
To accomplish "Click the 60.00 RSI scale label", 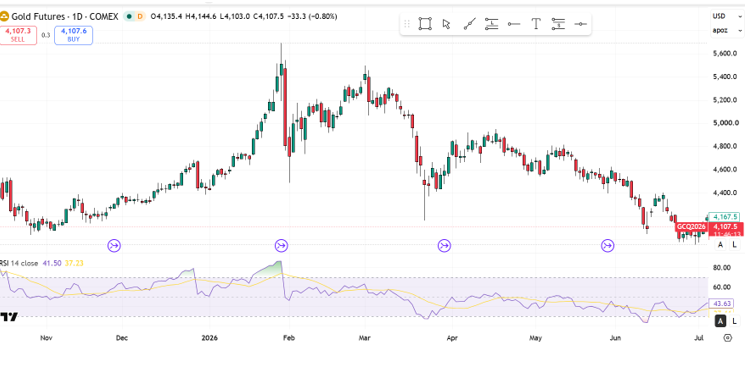I will tap(722, 287).
